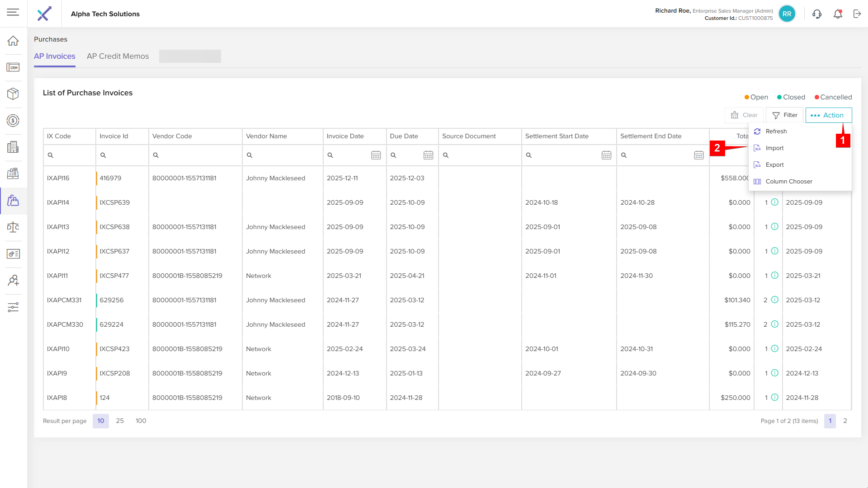Open Invoice Date filter calendar picker
This screenshot has height=488, width=868.
coord(376,155)
